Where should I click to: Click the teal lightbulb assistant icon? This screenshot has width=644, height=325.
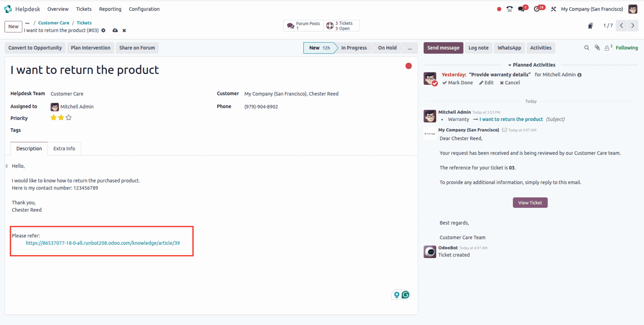(397, 295)
